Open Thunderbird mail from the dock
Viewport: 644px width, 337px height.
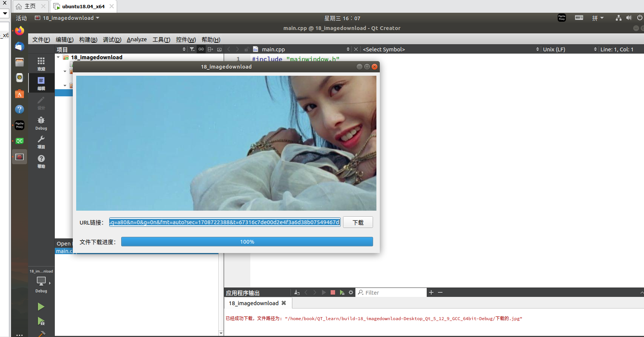tap(20, 46)
